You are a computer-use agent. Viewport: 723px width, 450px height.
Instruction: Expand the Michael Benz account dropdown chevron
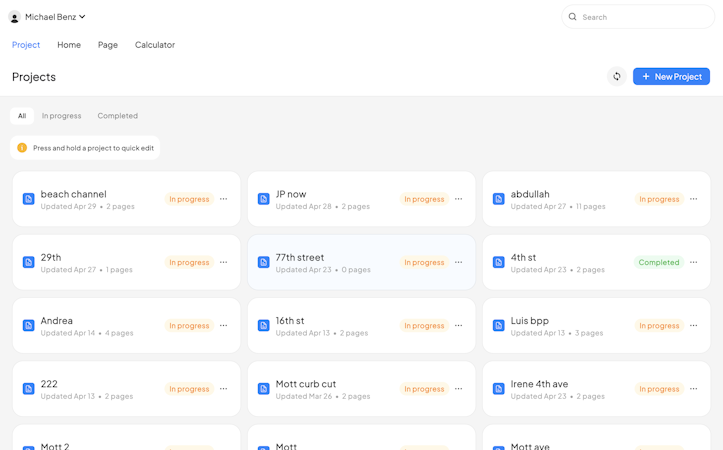coord(82,17)
